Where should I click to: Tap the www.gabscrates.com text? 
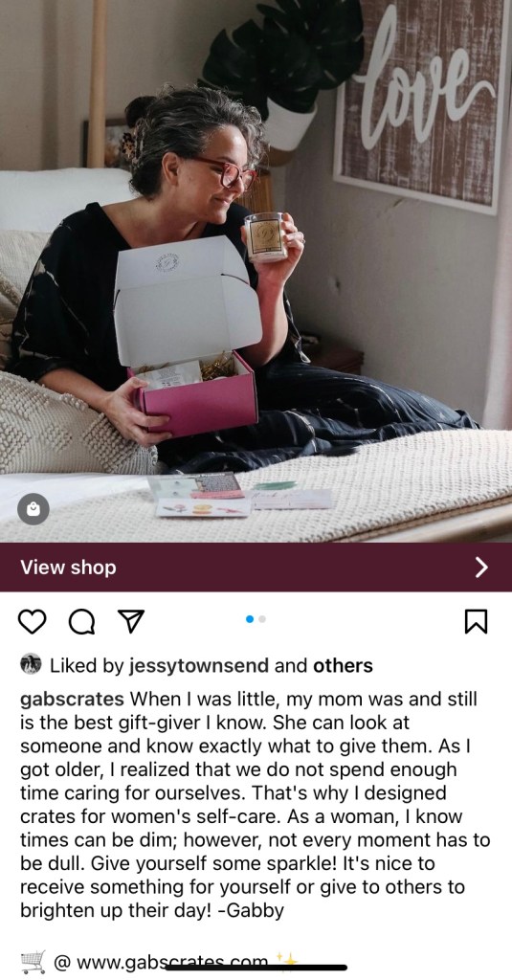[x=172, y=963]
